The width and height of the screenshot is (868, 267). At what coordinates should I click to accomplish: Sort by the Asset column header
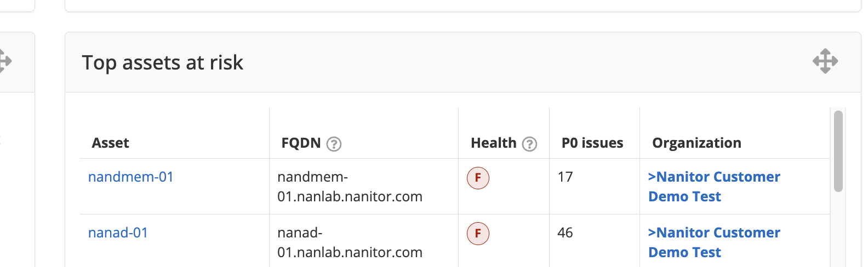pyautogui.click(x=110, y=143)
